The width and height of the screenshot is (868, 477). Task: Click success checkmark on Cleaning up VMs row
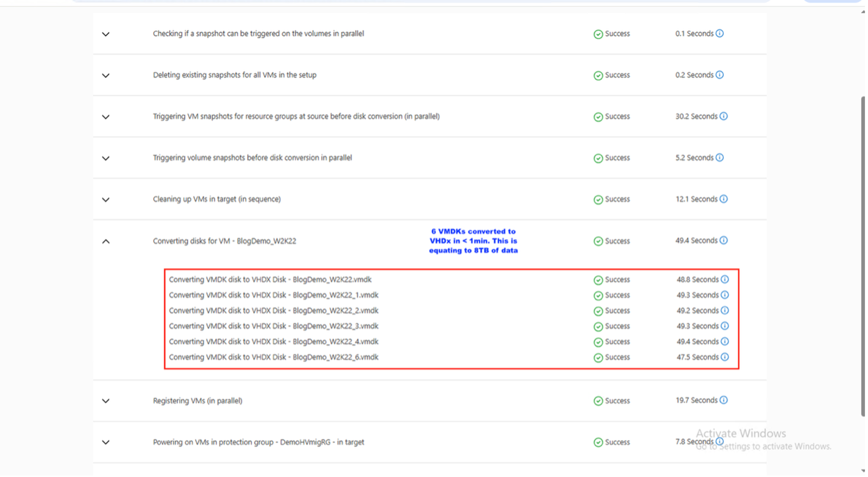coord(598,200)
